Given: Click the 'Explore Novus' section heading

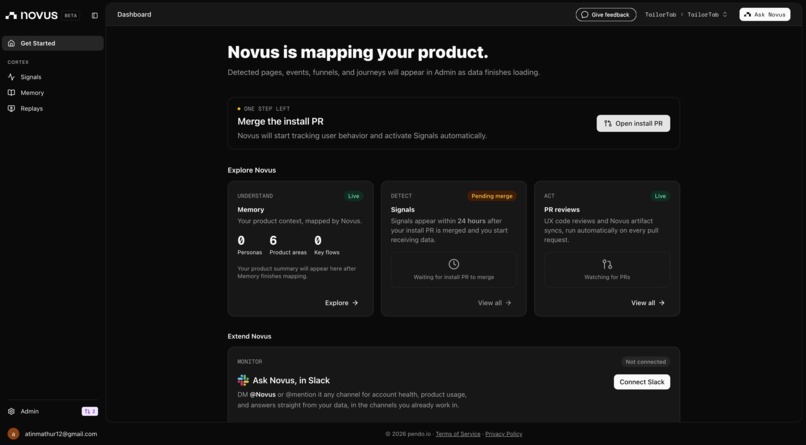Looking at the screenshot, I should pyautogui.click(x=252, y=170).
